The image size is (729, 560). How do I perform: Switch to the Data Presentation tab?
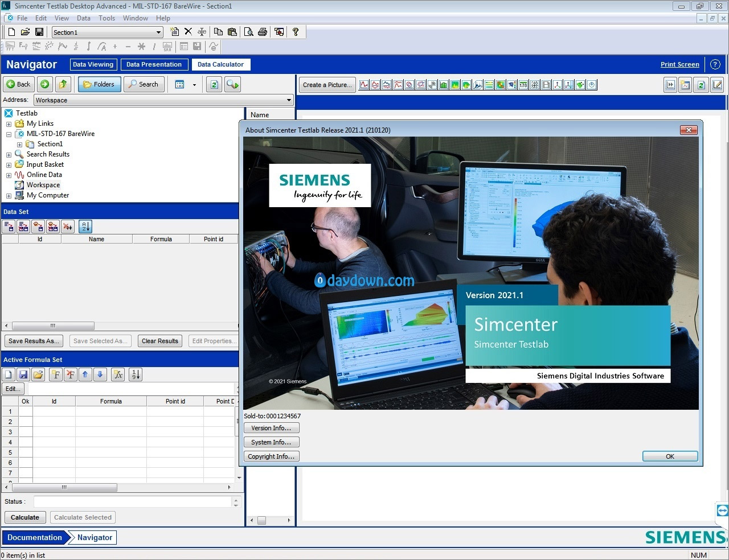tap(154, 64)
